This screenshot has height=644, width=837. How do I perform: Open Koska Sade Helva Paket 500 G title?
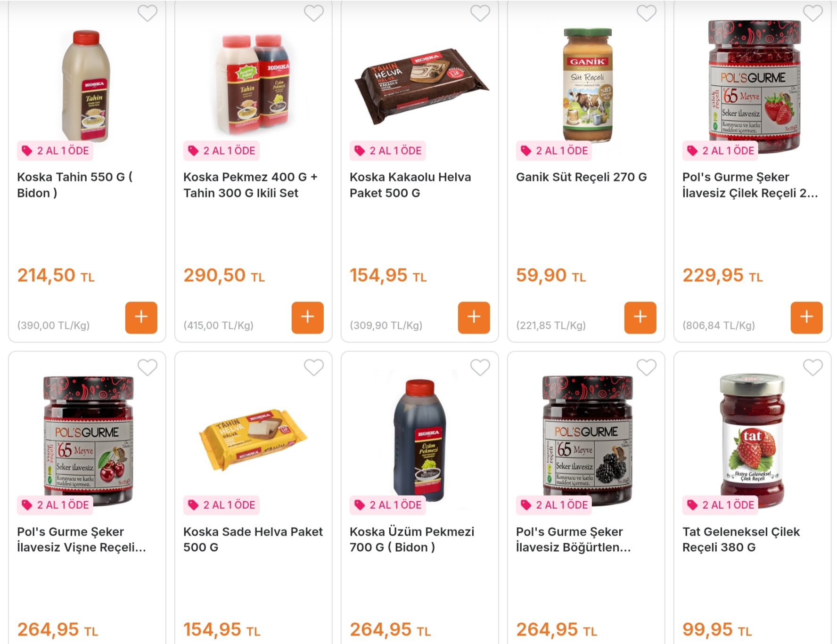tap(253, 539)
